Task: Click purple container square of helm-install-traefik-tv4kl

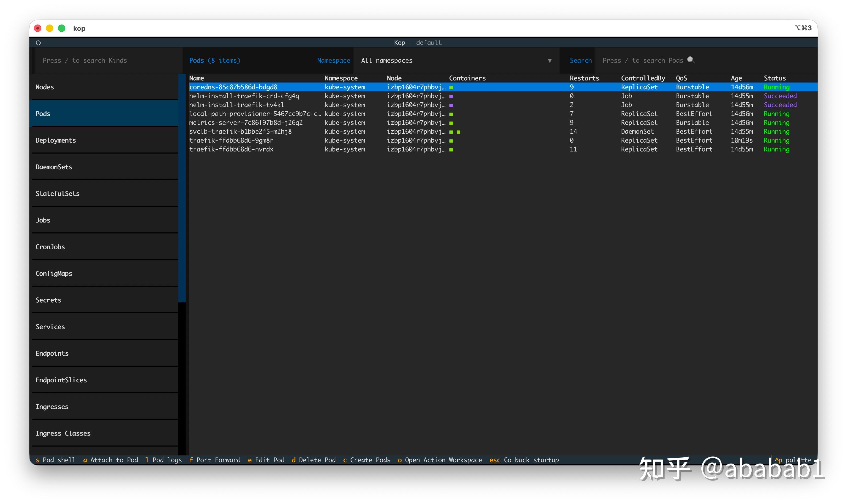Action: point(451,105)
